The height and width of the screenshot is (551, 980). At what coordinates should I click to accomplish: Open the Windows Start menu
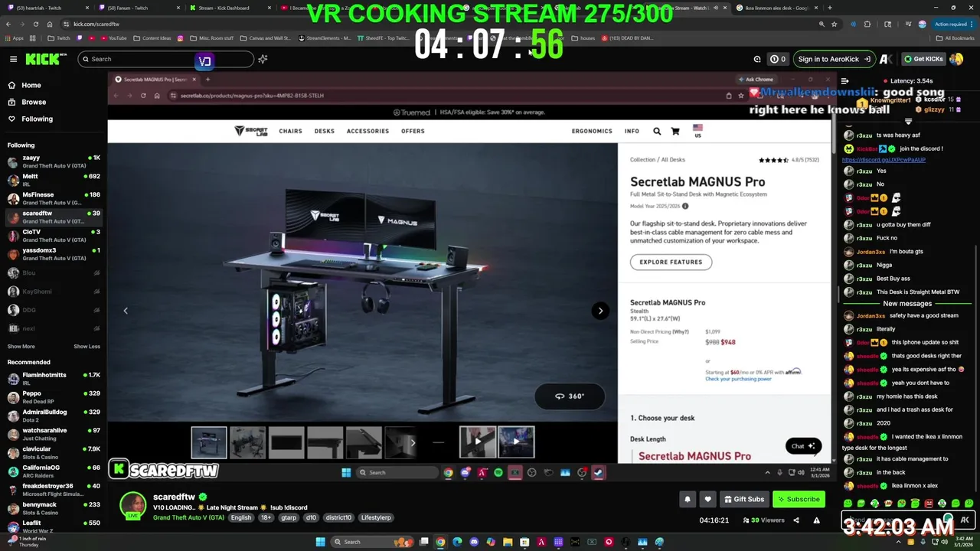point(320,542)
